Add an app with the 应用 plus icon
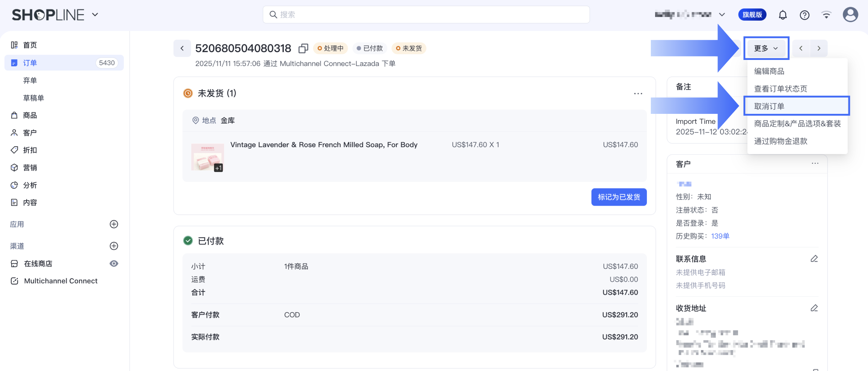Screen dimensions: 868x371 click(114, 224)
